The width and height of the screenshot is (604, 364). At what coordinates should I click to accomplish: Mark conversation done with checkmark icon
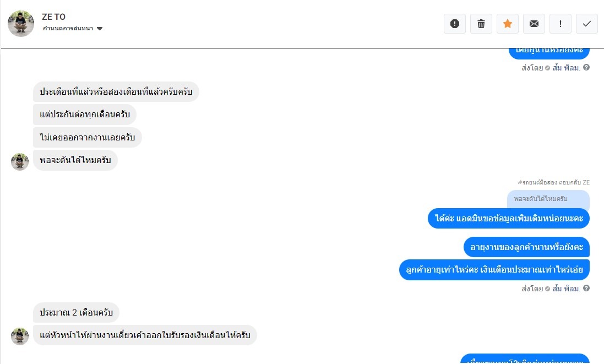pos(587,24)
